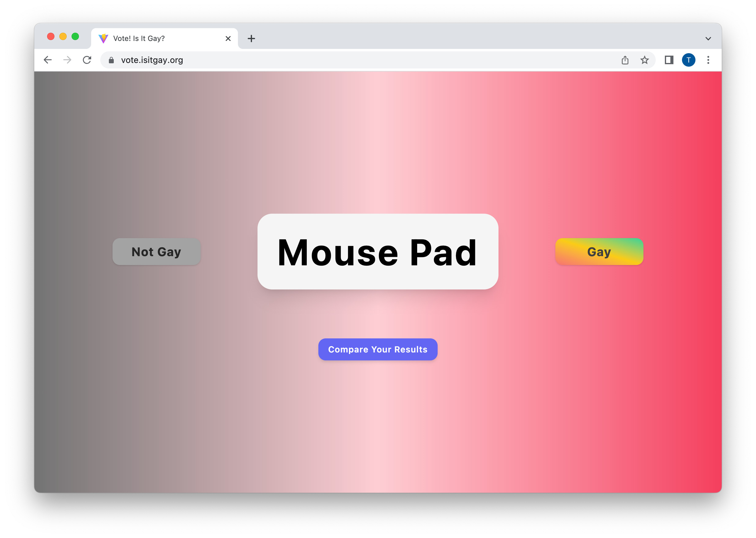Open the Chrome three-dot menu
The height and width of the screenshot is (538, 756).
(x=708, y=60)
